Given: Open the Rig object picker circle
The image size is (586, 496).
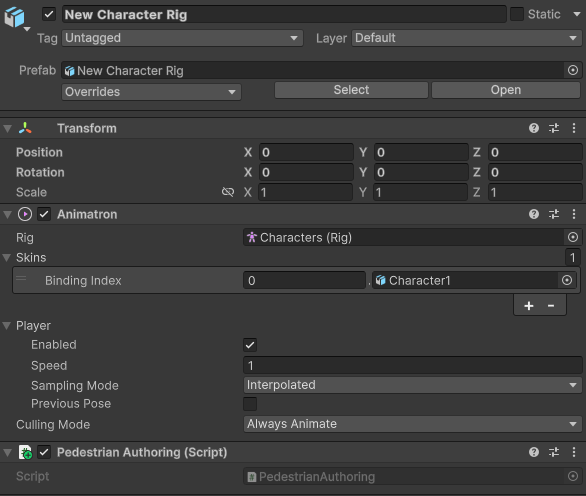Looking at the screenshot, I should pos(573,237).
